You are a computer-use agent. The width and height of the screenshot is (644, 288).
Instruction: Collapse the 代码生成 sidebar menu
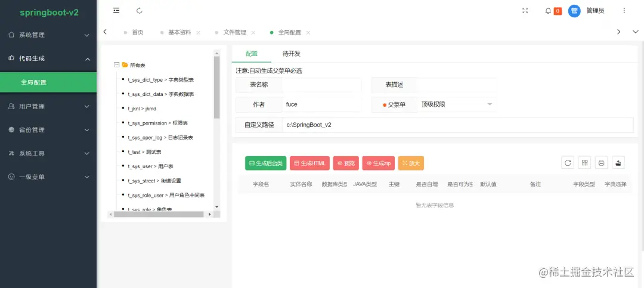[x=48, y=59]
